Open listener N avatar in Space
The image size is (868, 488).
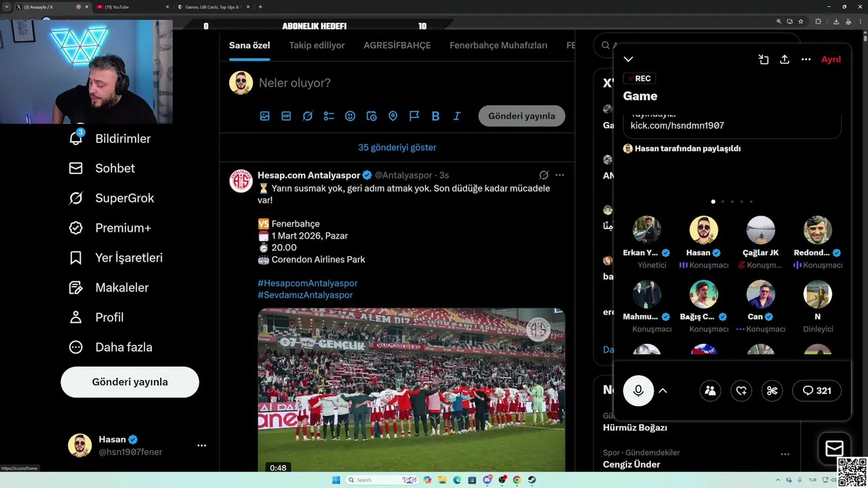point(818,294)
